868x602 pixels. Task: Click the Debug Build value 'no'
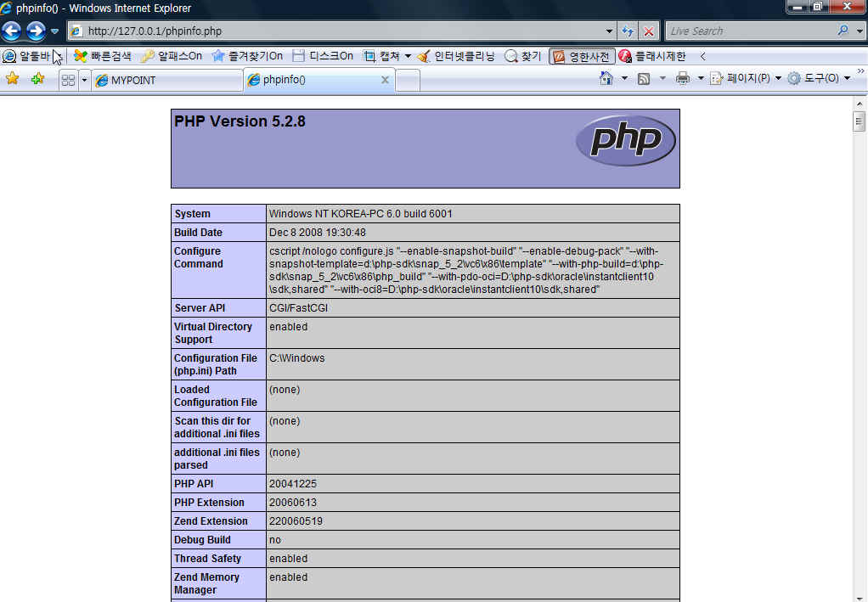275,540
